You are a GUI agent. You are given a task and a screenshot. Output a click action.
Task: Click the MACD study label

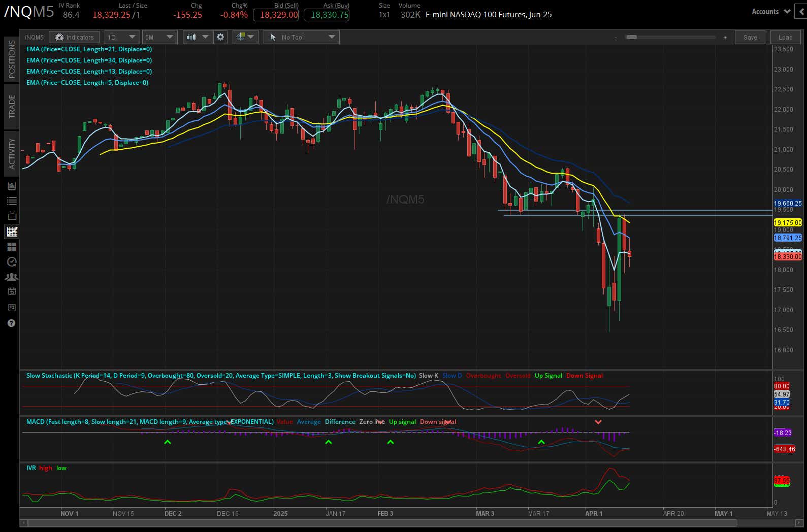tap(150, 422)
